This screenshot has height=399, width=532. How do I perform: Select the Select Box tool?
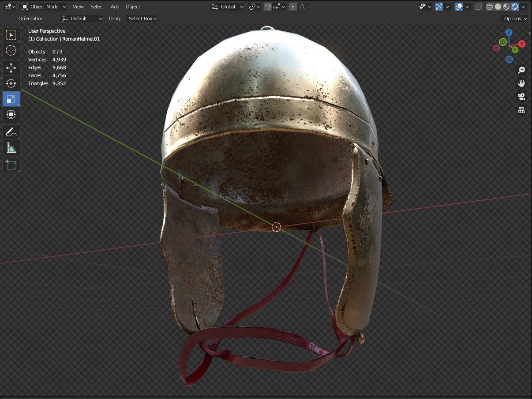(x=11, y=35)
